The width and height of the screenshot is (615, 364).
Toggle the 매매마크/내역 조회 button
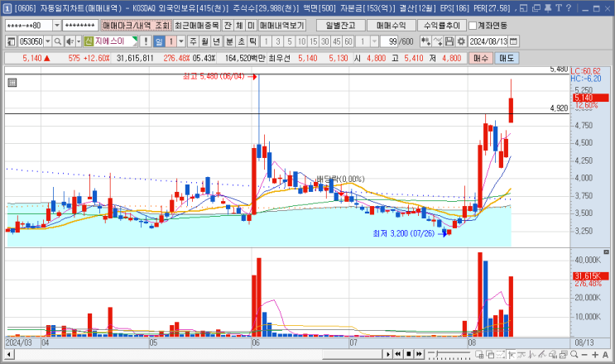[136, 26]
